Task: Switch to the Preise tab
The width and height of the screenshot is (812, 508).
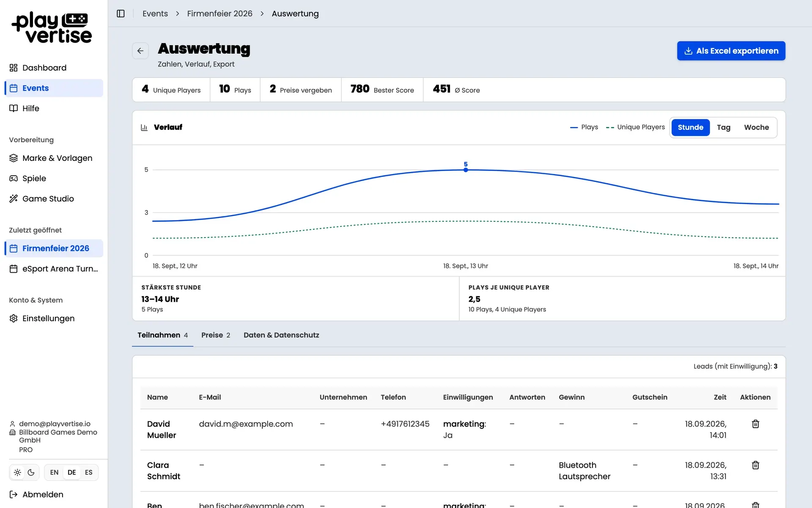Action: 216,335
